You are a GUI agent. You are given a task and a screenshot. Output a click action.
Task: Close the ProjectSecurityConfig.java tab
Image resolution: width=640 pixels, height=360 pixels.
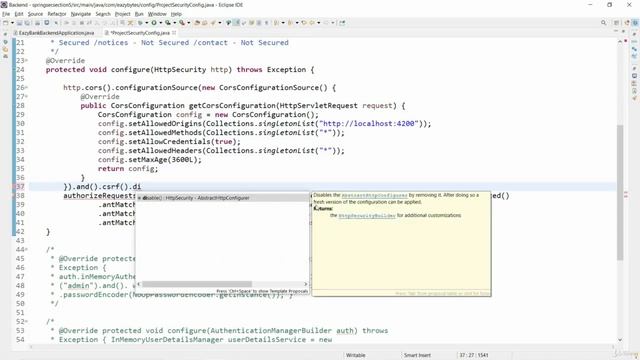pyautogui.click(x=174, y=33)
